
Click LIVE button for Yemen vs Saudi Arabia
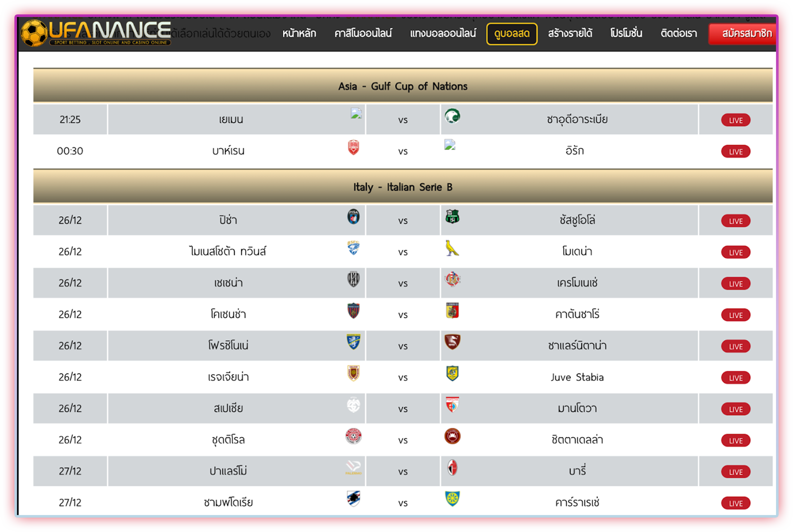736,120
